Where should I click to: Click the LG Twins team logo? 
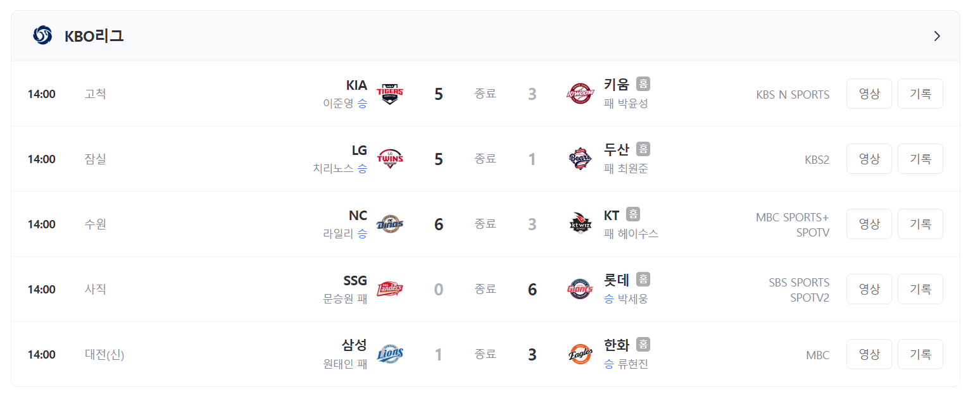point(390,159)
